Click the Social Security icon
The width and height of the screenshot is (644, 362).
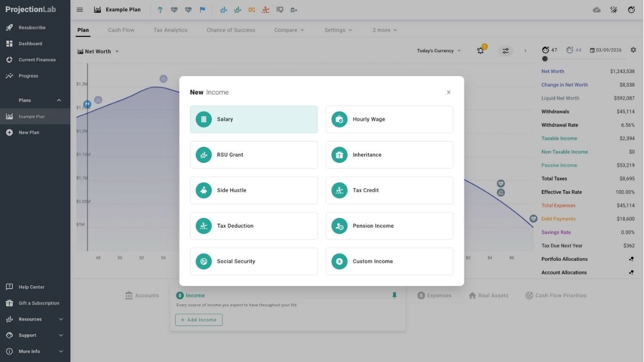(x=204, y=262)
